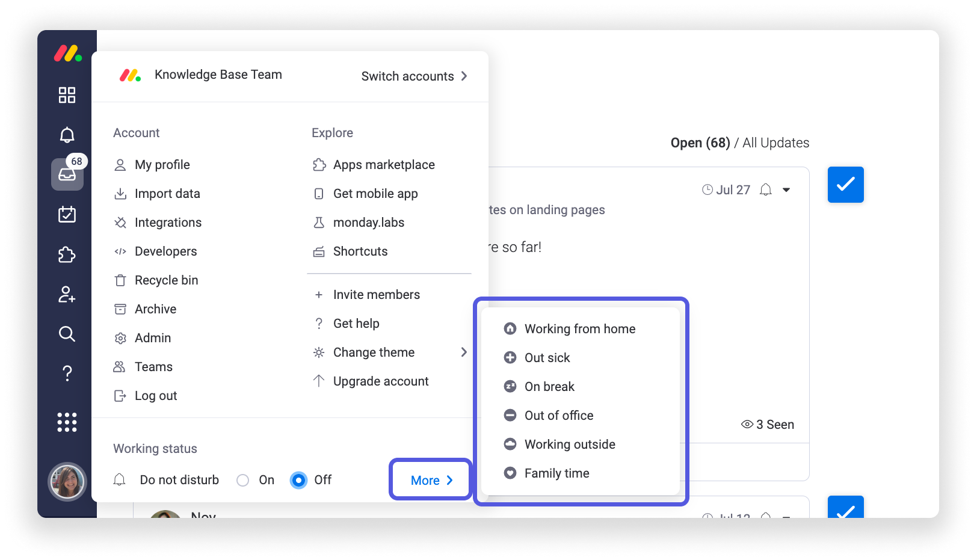Open the apps puzzle icon in sidebar
The height and width of the screenshot is (560, 974).
coord(67,254)
